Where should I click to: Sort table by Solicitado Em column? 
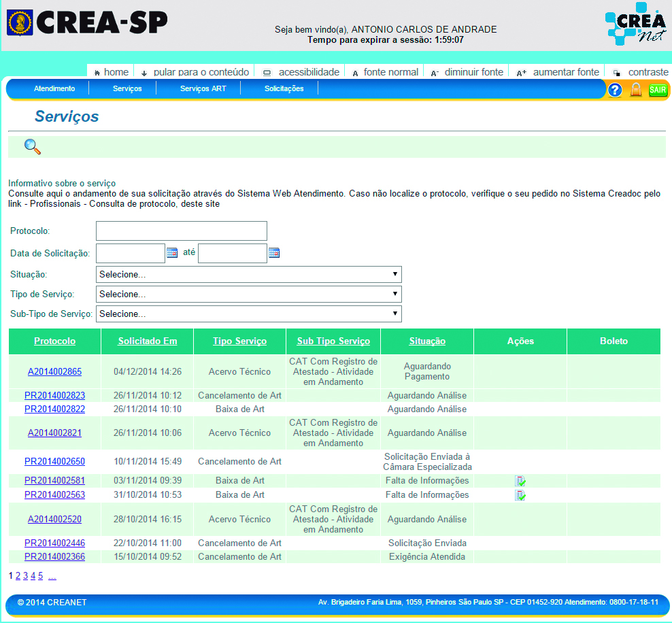(x=148, y=341)
